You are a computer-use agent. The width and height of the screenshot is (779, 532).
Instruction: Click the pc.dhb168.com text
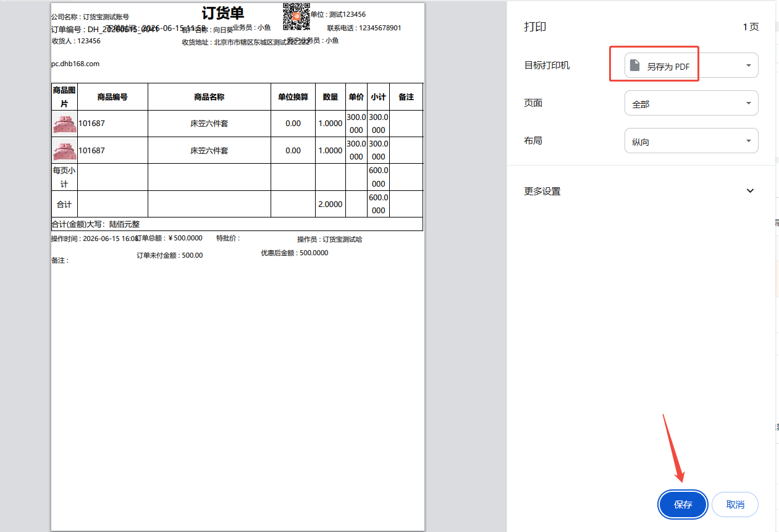click(75, 64)
